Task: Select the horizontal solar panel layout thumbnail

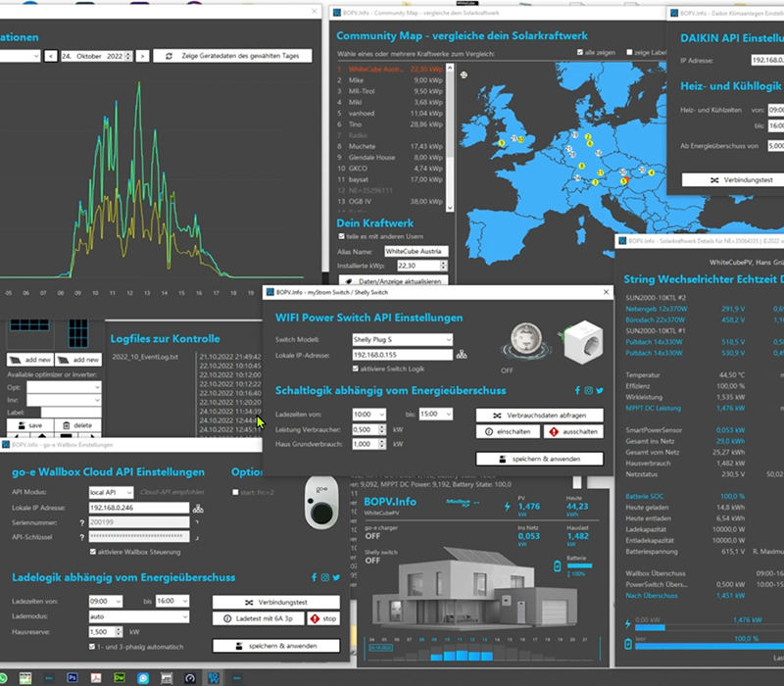Action: pyautogui.click(x=29, y=324)
